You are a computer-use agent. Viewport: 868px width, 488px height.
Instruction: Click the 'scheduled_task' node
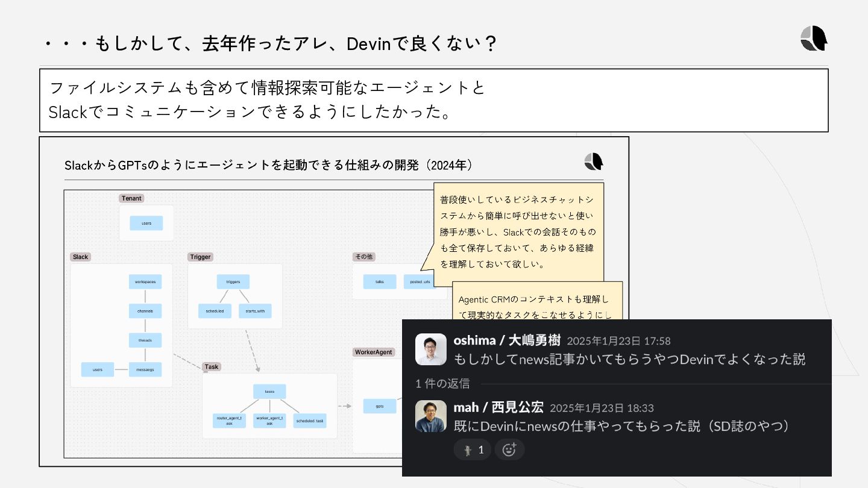(310, 421)
